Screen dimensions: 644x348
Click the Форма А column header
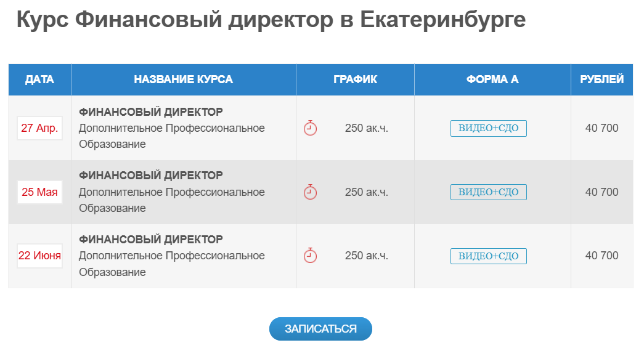pyautogui.click(x=492, y=79)
